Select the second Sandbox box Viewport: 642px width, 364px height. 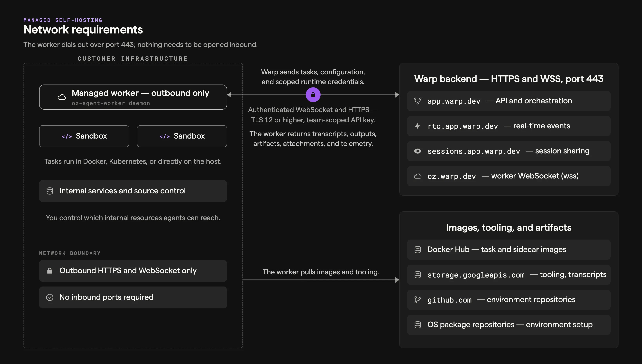click(x=182, y=136)
